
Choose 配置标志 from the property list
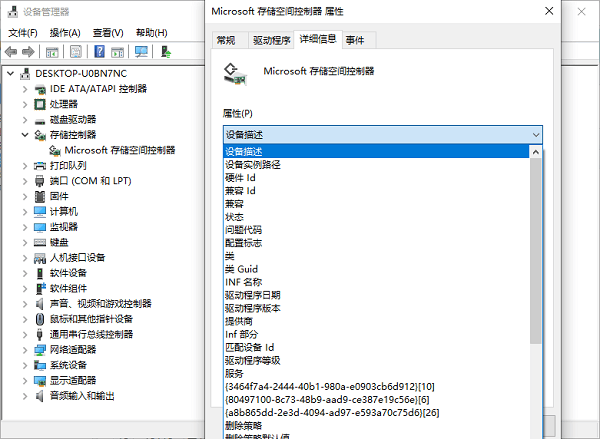[377, 243]
